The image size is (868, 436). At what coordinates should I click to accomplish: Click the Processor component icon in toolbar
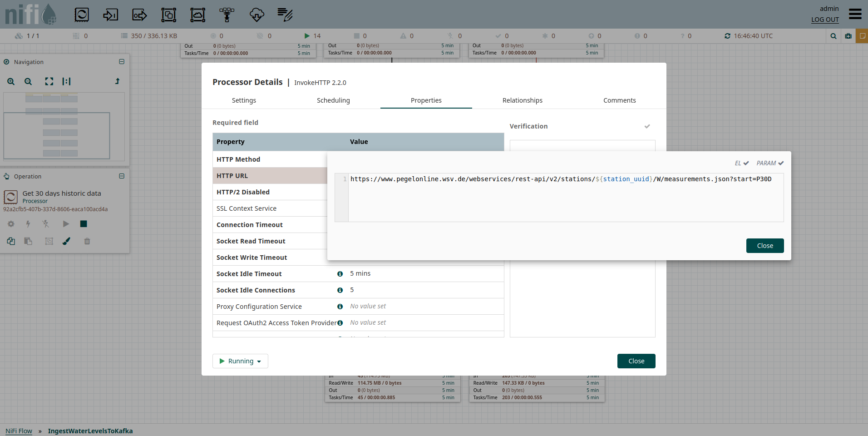82,15
